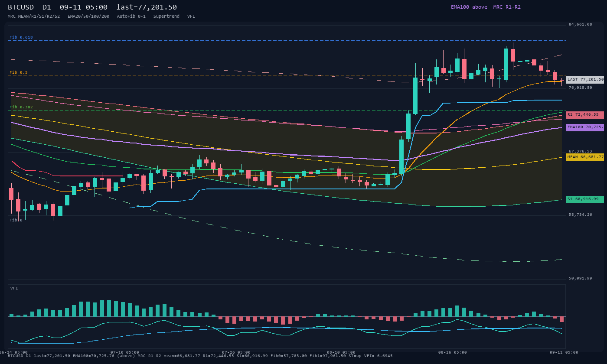Click the header date 09-11 05:00

coord(84,7)
